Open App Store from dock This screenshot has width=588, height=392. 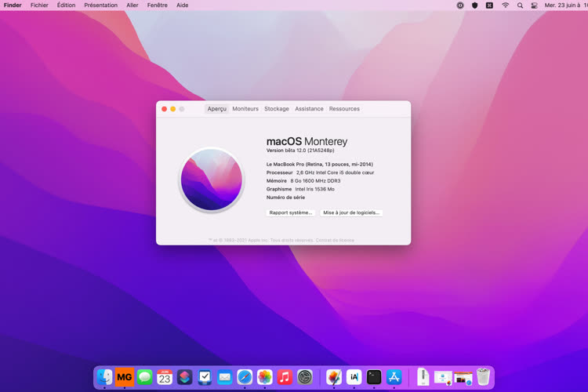click(x=394, y=376)
